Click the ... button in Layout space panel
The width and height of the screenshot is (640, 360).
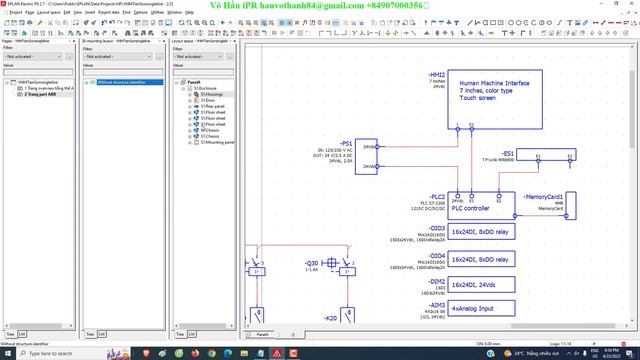230,56
